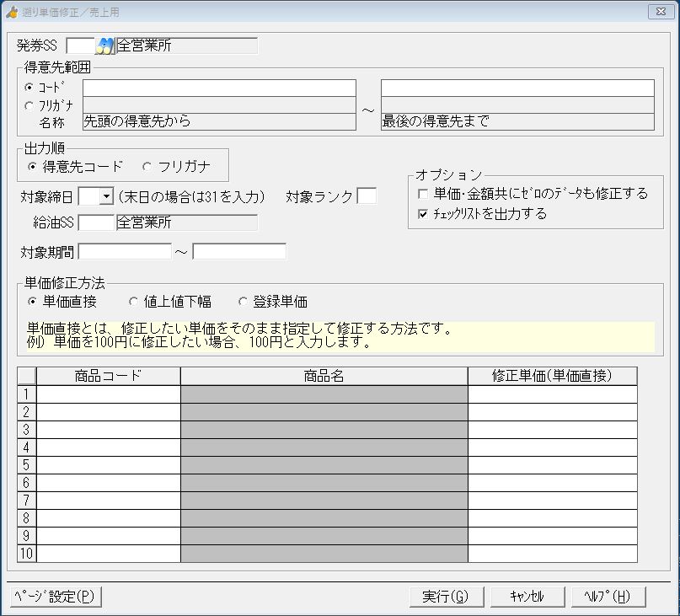Viewport: 680px width, 616px height.
Task: Click the 対象期間 start date field
Action: click(x=125, y=251)
